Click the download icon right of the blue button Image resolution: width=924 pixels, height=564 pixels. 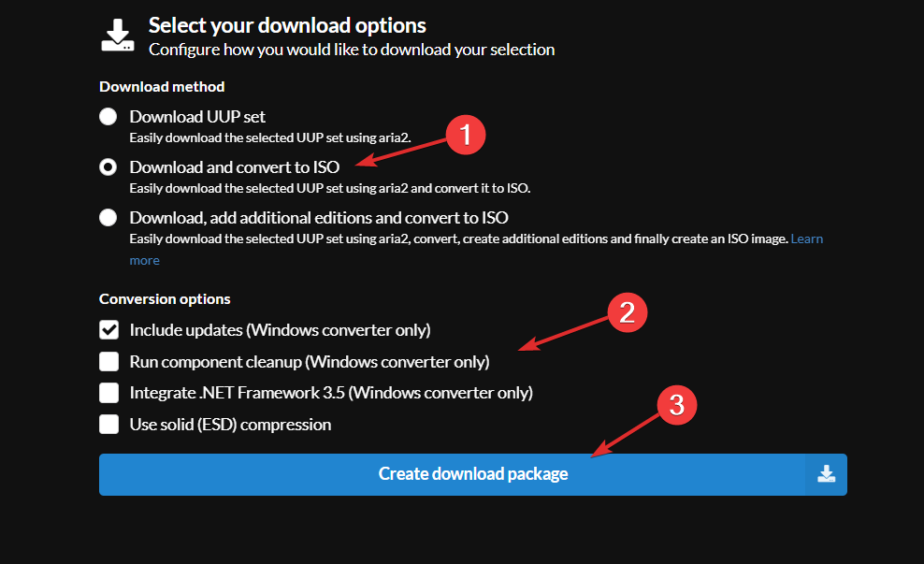826,474
